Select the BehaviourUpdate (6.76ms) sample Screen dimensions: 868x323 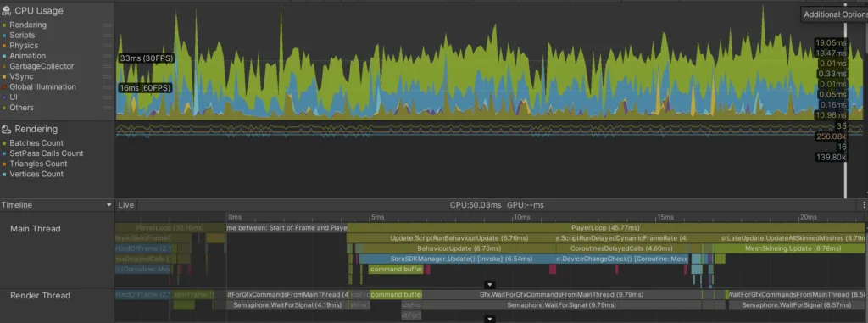tap(459, 248)
